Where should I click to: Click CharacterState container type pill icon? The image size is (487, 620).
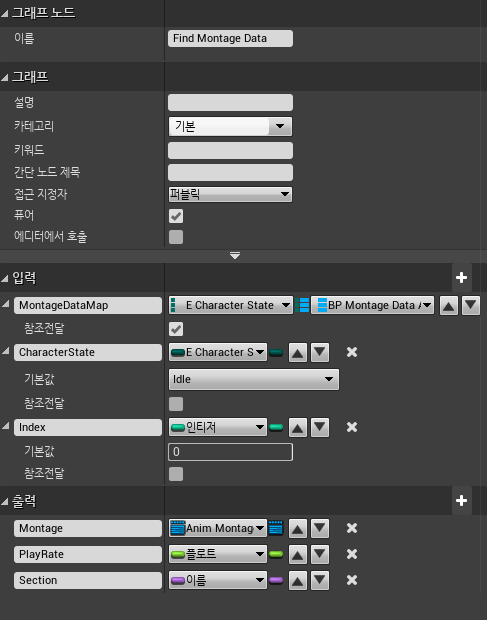click(276, 352)
